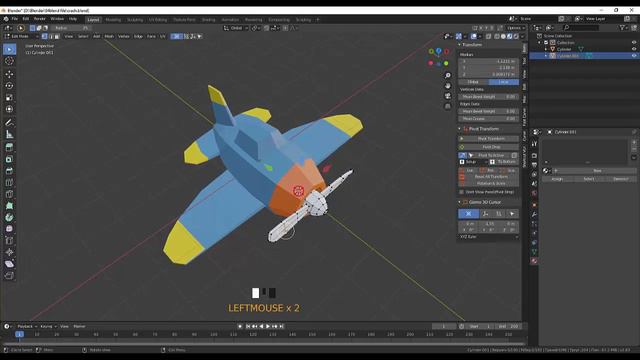Image resolution: width=640 pixels, height=360 pixels.
Task: Click the Assign material button
Action: 557,179
